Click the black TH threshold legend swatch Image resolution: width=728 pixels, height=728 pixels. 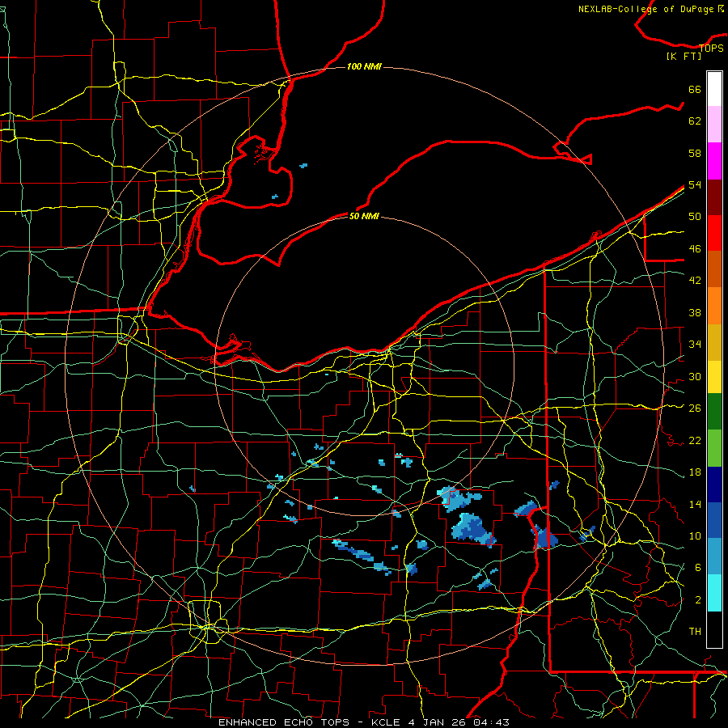coord(714,629)
